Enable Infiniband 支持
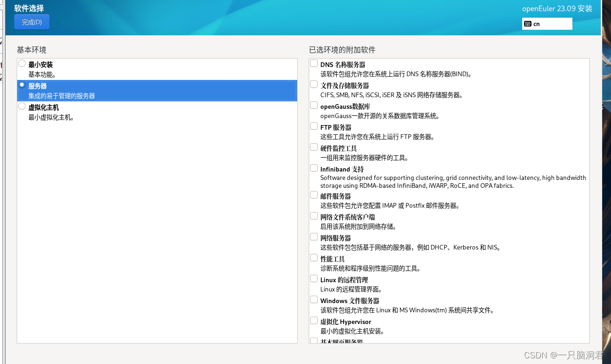611x364 pixels. tap(313, 167)
